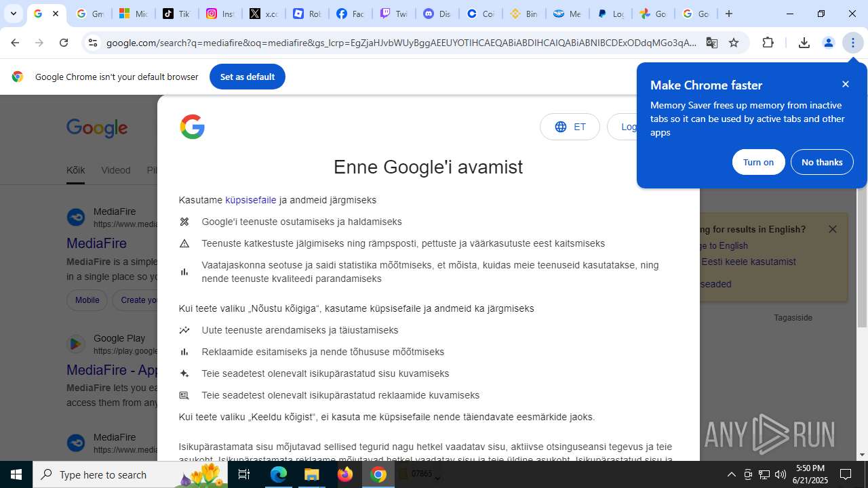Screen dimensions: 868x488
Task: Set Chrome as default browser
Action: [248, 77]
